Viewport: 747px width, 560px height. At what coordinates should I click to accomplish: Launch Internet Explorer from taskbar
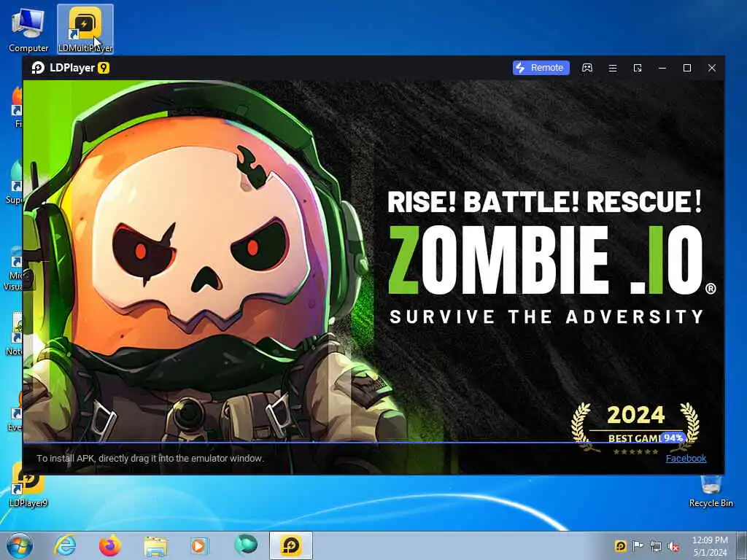tap(65, 545)
